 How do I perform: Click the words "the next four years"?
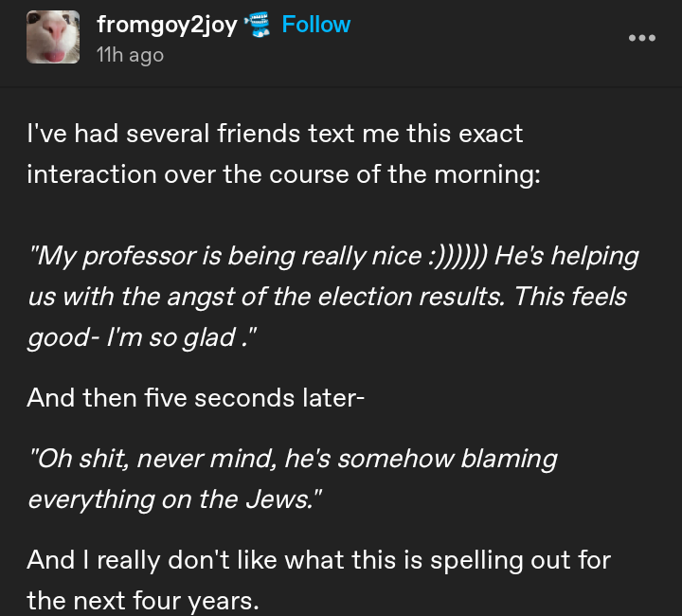pos(142,600)
